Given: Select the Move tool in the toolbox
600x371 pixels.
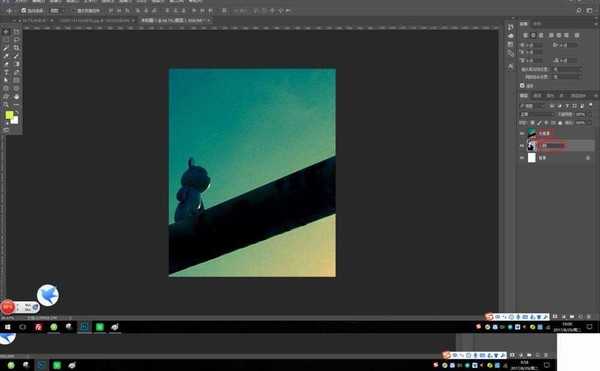Looking at the screenshot, I should pos(6,32).
